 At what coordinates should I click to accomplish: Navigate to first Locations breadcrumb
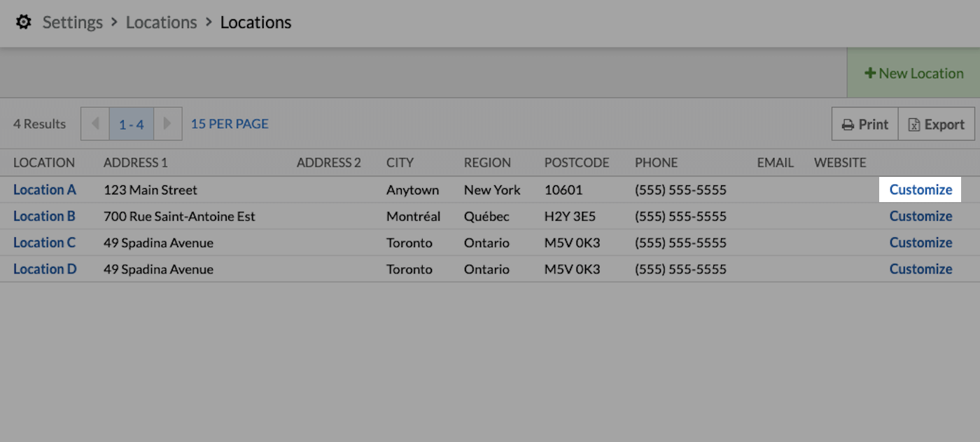[161, 22]
